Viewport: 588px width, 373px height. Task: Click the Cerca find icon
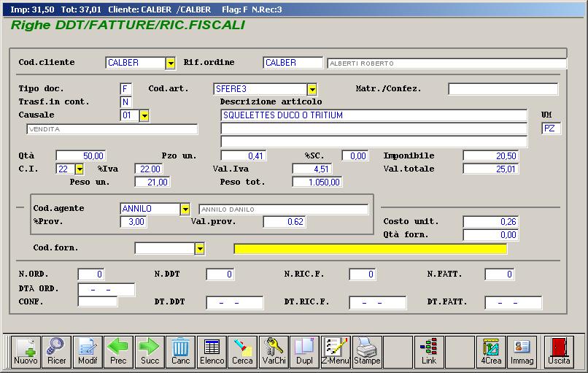click(243, 352)
